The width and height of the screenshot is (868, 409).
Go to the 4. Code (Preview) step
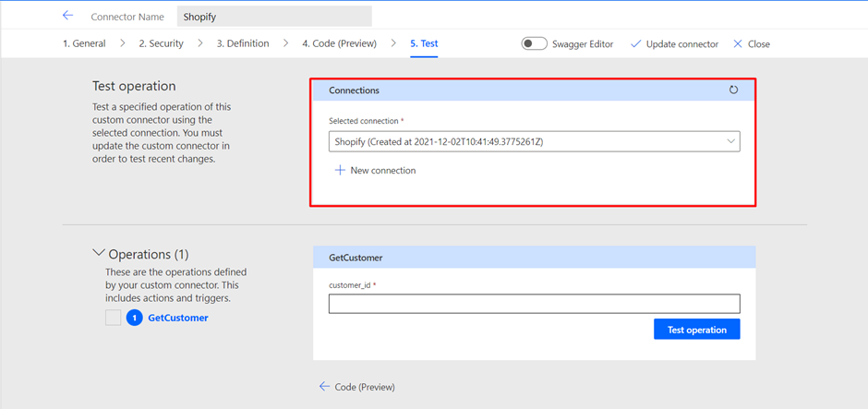[x=339, y=43]
